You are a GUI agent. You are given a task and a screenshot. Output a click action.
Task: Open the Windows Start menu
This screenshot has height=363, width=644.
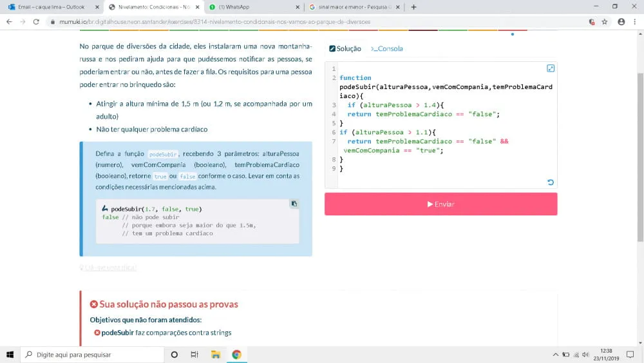tap(10, 355)
